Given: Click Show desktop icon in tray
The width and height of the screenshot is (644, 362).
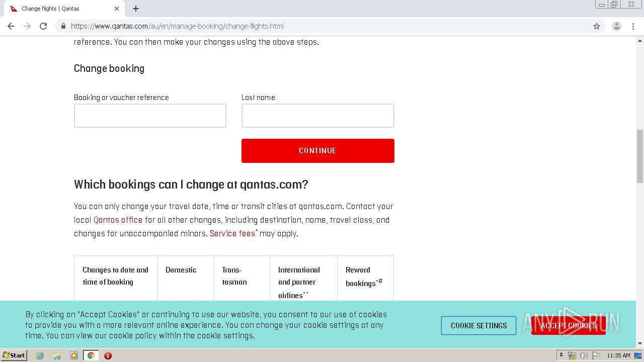Looking at the screenshot, I should click(x=638, y=355).
